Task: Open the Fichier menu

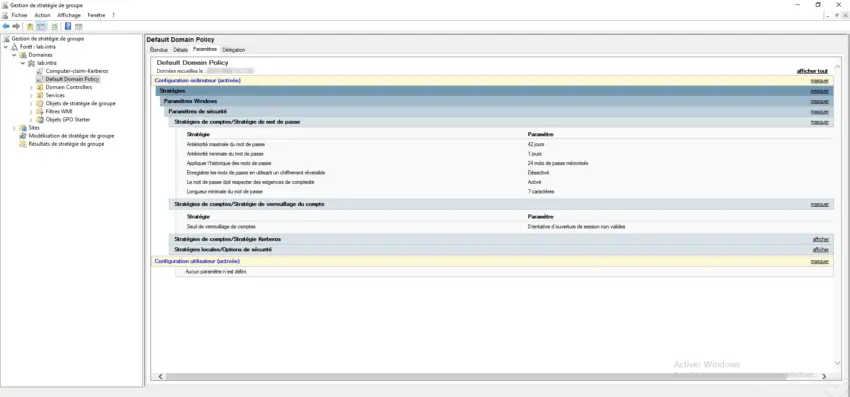Action: 19,15
